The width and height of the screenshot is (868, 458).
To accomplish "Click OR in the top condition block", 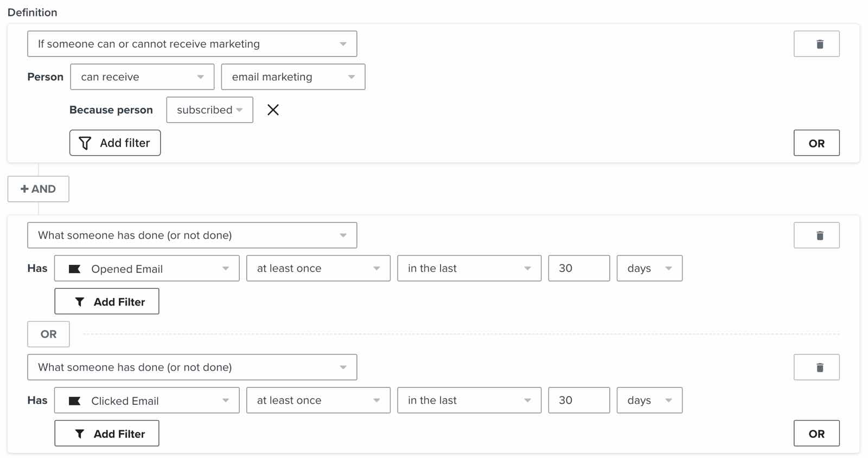I will [816, 143].
